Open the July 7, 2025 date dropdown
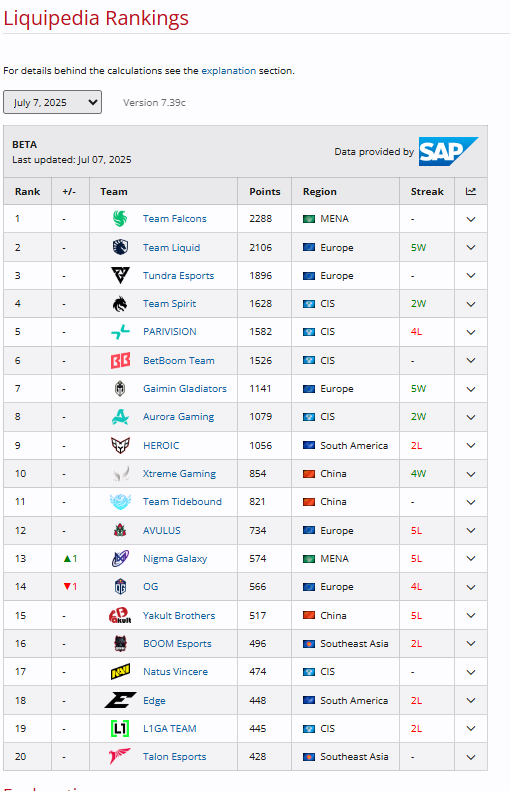 [52, 102]
